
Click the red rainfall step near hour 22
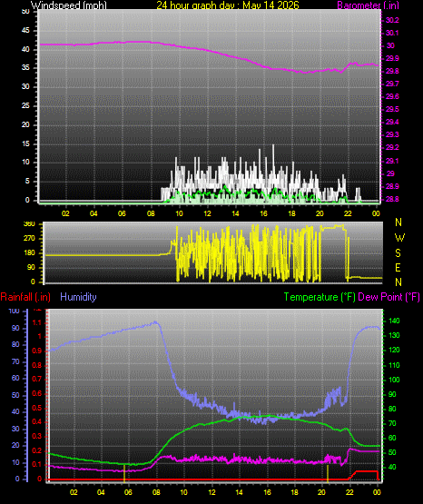point(354,474)
